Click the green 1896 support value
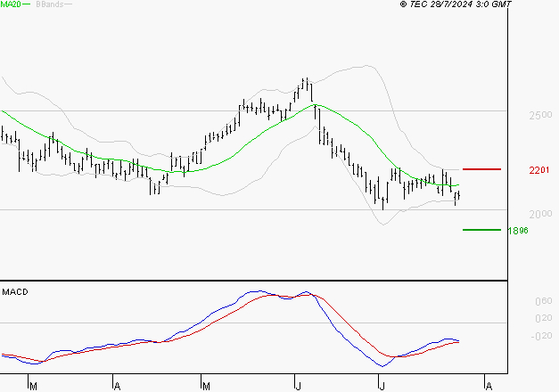This screenshot has width=559, height=392. click(518, 231)
